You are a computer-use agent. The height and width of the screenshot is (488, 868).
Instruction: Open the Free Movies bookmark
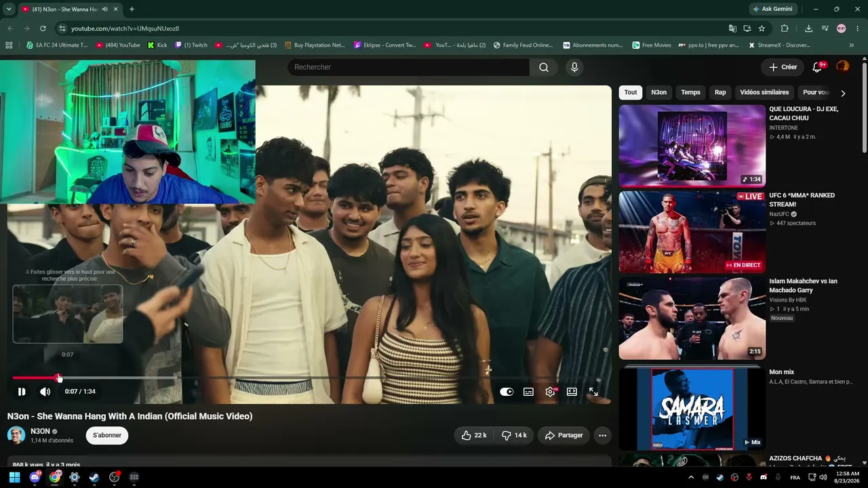tap(652, 45)
